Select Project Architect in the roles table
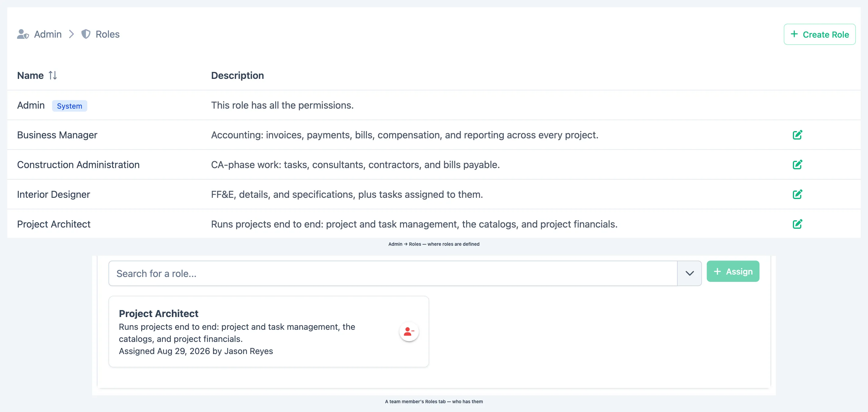The image size is (868, 412). pyautogui.click(x=54, y=224)
